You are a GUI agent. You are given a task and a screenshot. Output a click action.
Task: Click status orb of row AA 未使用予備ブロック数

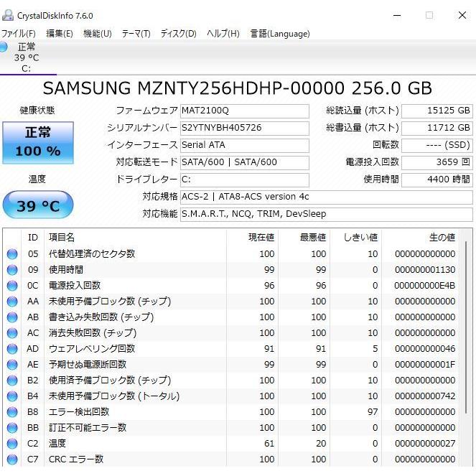tap(12, 301)
